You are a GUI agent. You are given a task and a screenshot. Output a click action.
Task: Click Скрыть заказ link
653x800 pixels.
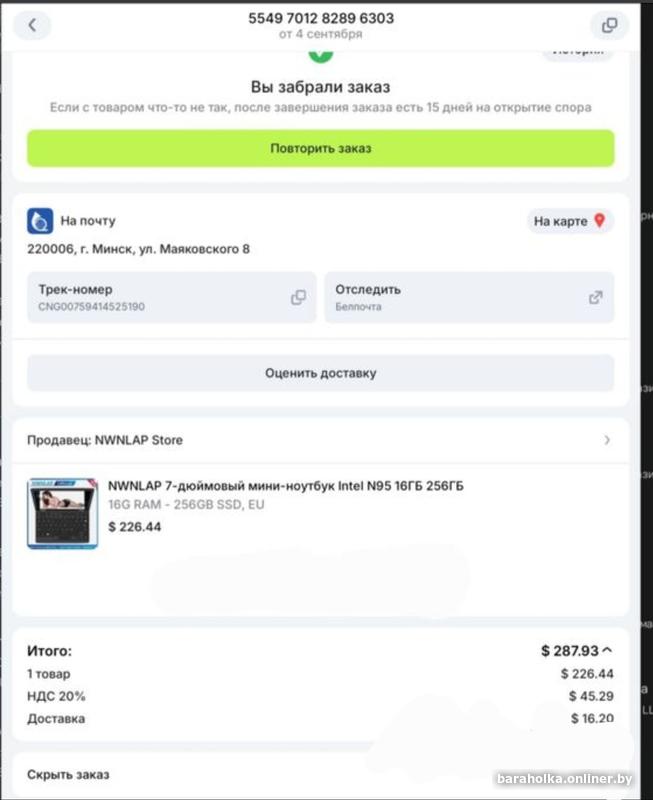pyautogui.click(x=68, y=774)
